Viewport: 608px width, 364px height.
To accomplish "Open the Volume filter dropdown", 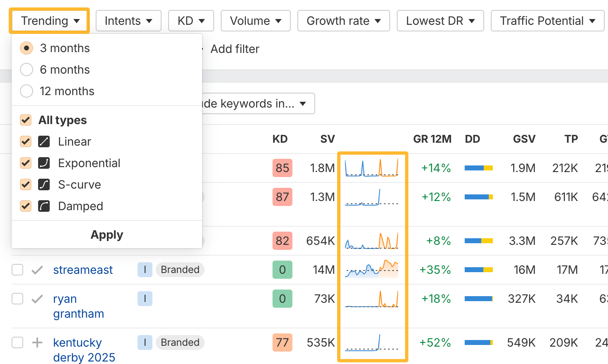I will coord(256,21).
